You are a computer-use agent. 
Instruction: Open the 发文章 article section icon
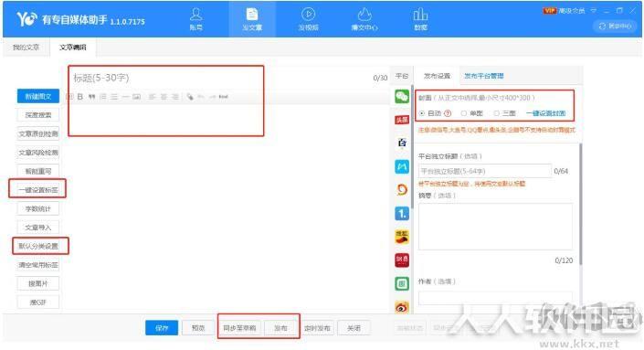252,19
